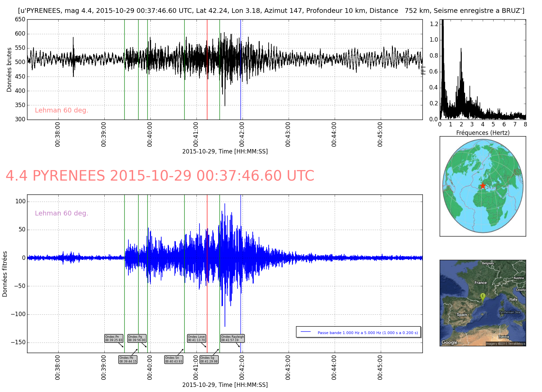The image size is (542, 392).
Task: Select the Ondes Sg annotation label
Action: (209, 359)
